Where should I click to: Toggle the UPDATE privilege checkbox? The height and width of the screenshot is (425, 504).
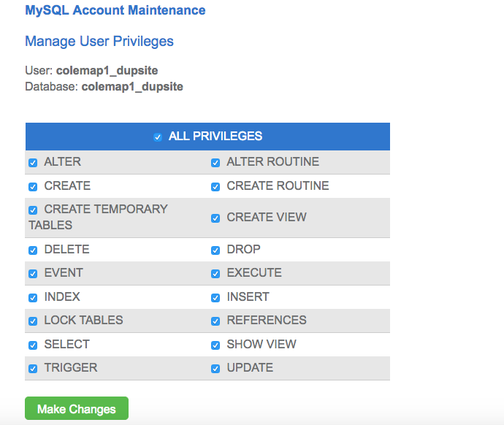coord(215,369)
